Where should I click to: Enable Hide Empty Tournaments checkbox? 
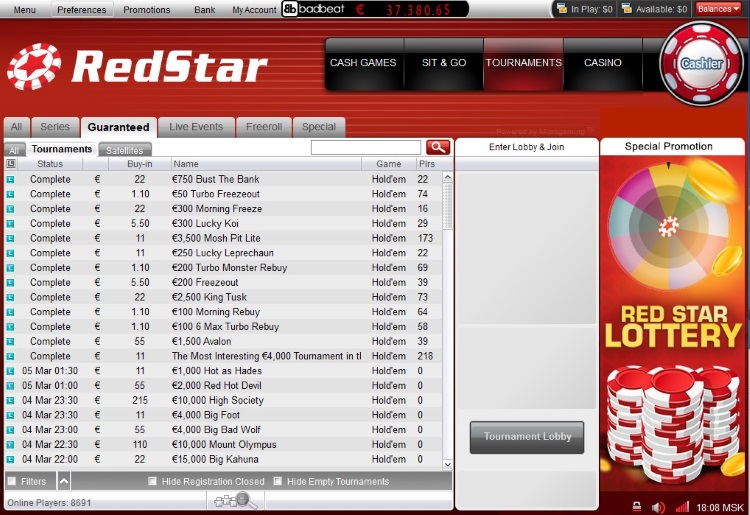tap(277, 481)
